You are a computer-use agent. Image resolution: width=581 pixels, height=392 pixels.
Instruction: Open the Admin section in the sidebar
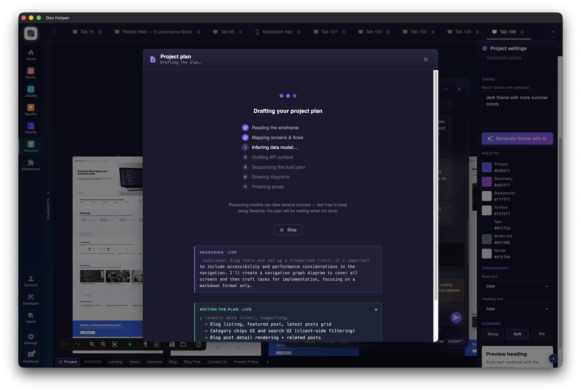[x=31, y=318]
